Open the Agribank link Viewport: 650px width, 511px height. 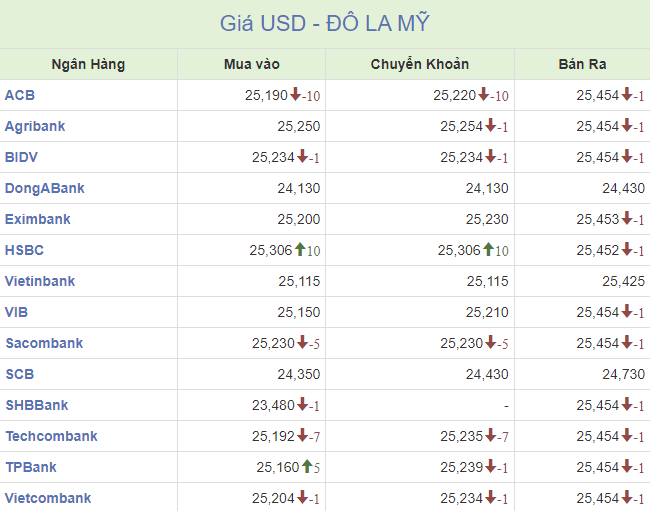pyautogui.click(x=35, y=126)
